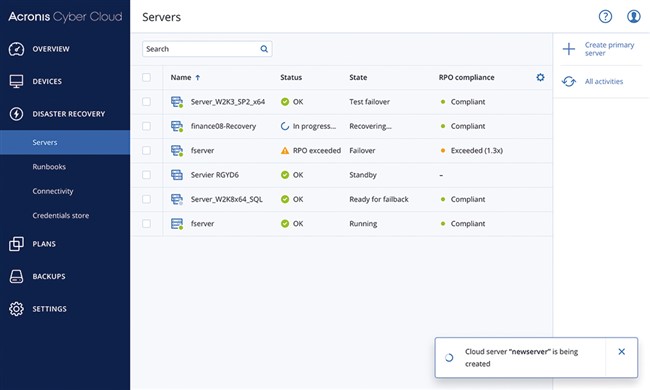650x390 pixels.
Task: Select checkbox for the Running fserver row
Action: coord(146,224)
